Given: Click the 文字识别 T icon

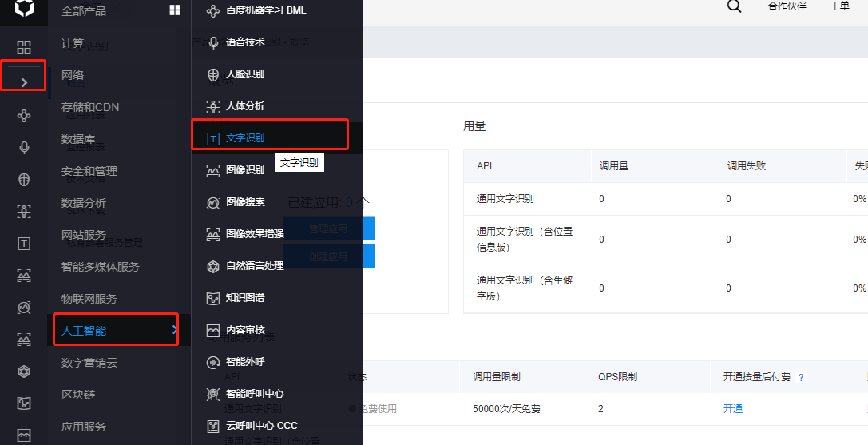Looking at the screenshot, I should click(213, 138).
